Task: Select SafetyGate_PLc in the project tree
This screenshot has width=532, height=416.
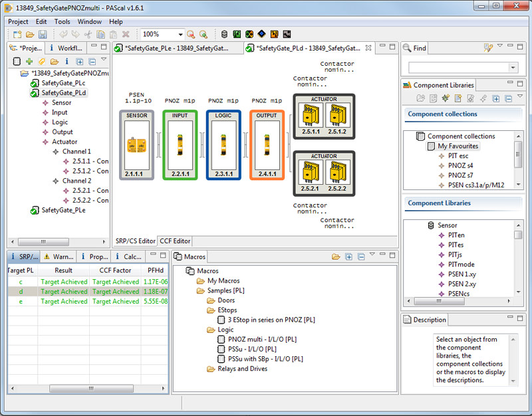Action: pyautogui.click(x=63, y=83)
